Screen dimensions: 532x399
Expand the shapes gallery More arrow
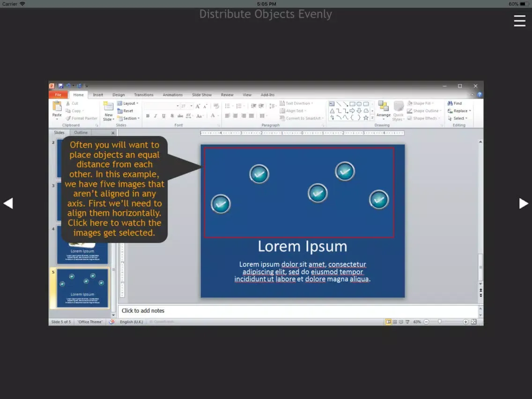click(x=372, y=118)
